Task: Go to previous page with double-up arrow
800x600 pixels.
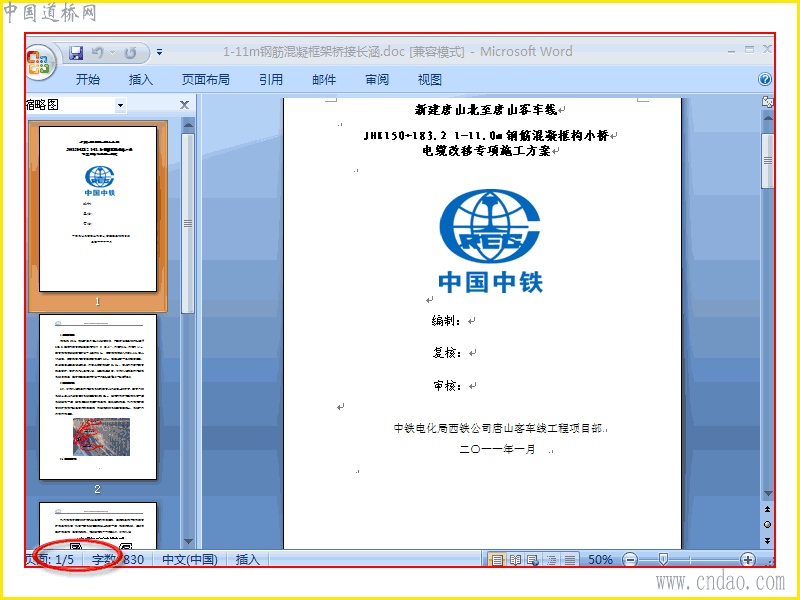Action: point(767,509)
